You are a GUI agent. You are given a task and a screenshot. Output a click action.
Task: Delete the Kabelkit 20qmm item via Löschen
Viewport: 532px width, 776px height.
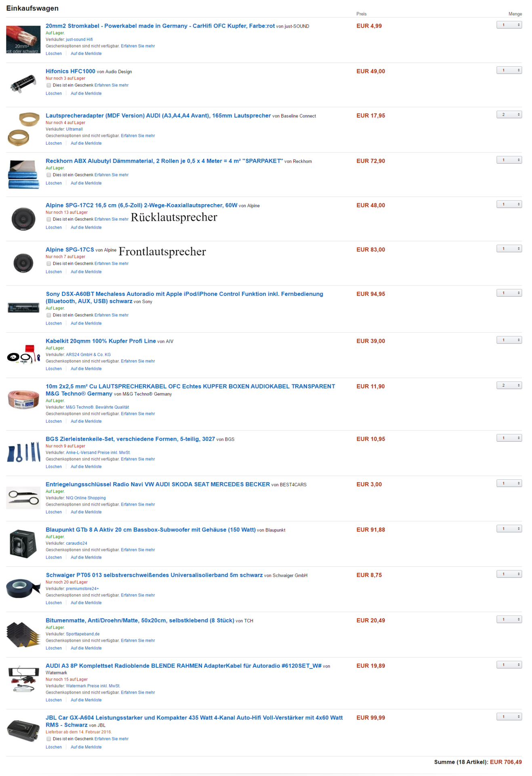point(54,369)
